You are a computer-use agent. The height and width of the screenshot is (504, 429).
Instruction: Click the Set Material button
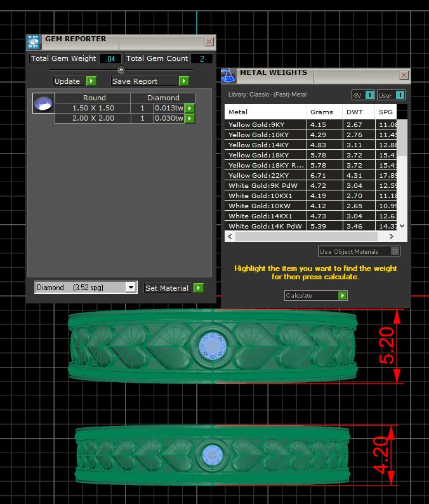(168, 288)
